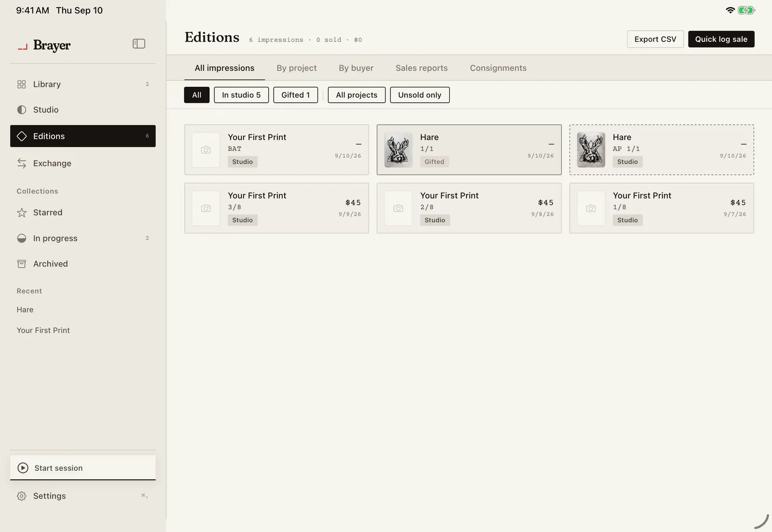Click the In progress half-filled icon
772x532 pixels.
pos(21,238)
